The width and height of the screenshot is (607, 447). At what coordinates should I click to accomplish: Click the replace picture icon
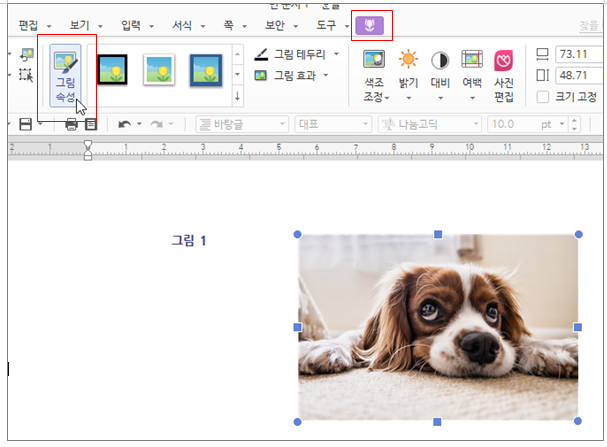[x=27, y=55]
